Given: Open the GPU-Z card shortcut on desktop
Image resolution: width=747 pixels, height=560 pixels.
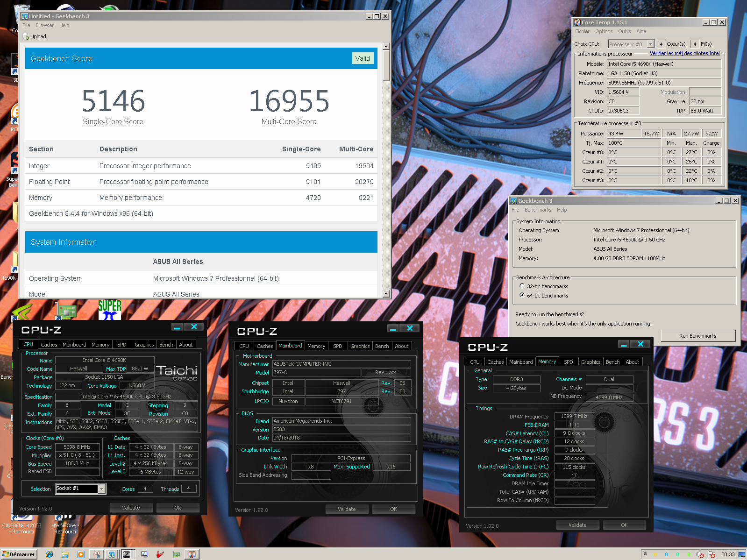Looking at the screenshot, I should (x=66, y=312).
